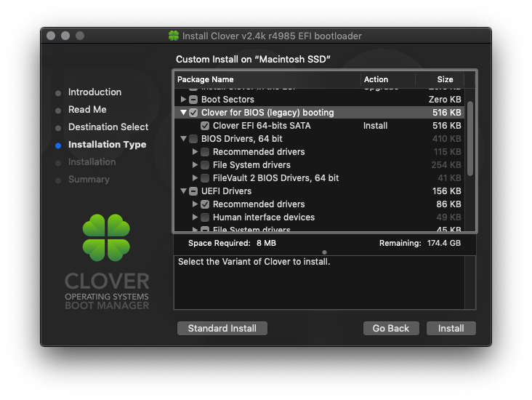Expand File System drivers under BIOS Drivers
The height and width of the screenshot is (400, 532).
click(x=195, y=164)
